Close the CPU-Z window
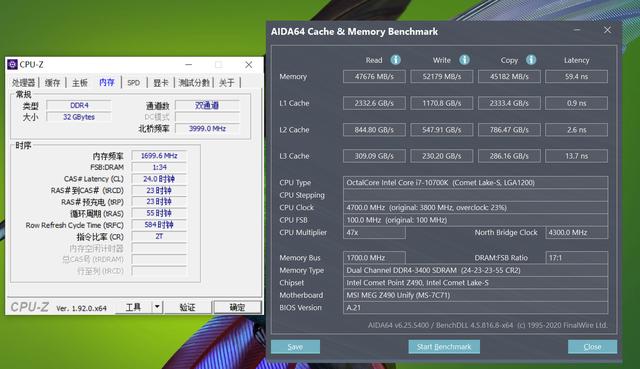The height and width of the screenshot is (369, 640). coord(249,64)
